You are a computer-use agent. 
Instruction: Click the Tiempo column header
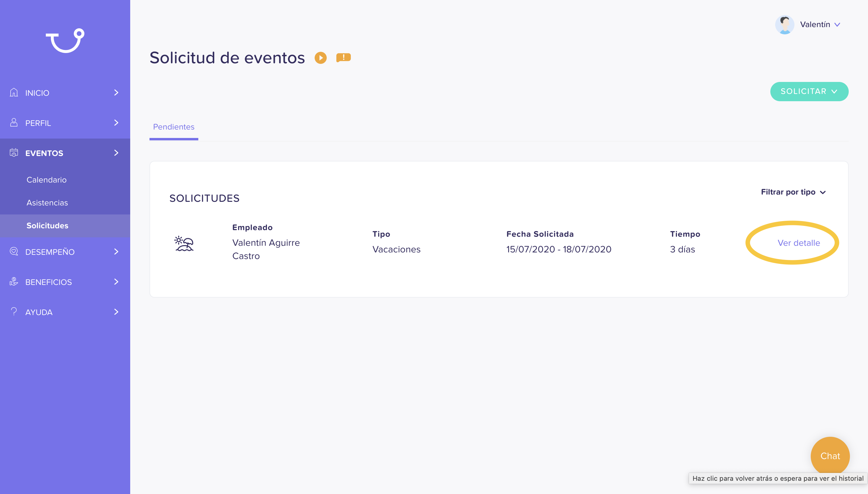[685, 234]
